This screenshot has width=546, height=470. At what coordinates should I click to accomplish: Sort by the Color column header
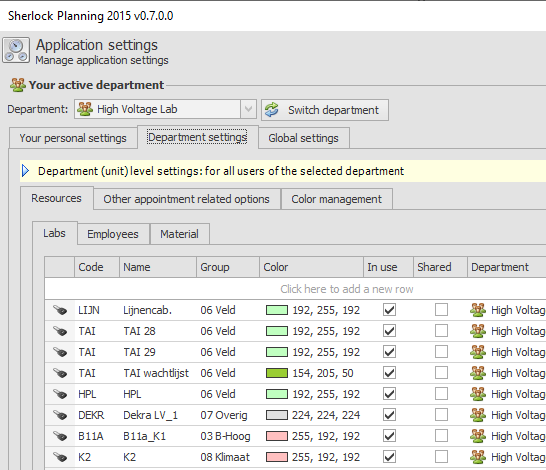tap(312, 267)
